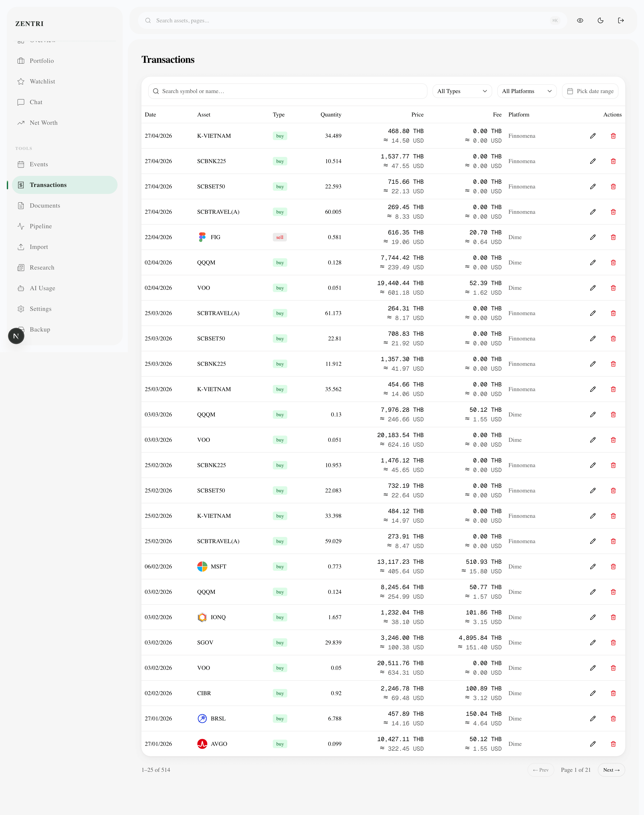The width and height of the screenshot is (644, 815).
Task: Click the BRSL asset logo
Action: click(x=202, y=719)
